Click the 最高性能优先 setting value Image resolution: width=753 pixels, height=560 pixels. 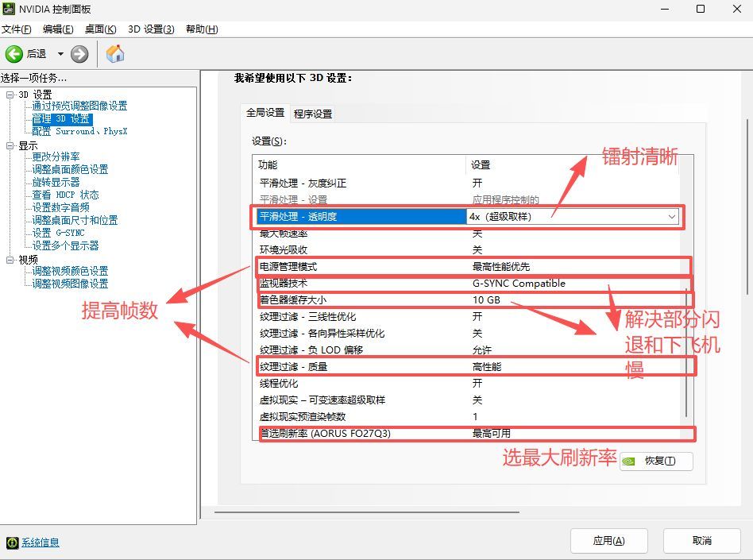501,267
